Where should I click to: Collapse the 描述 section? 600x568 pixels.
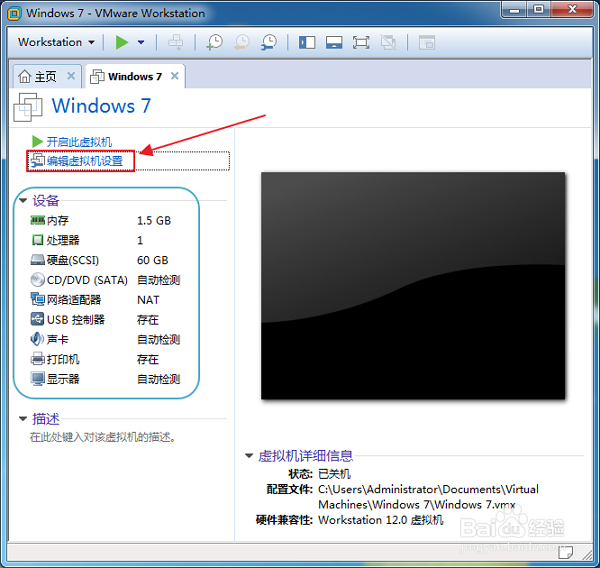click(23, 418)
